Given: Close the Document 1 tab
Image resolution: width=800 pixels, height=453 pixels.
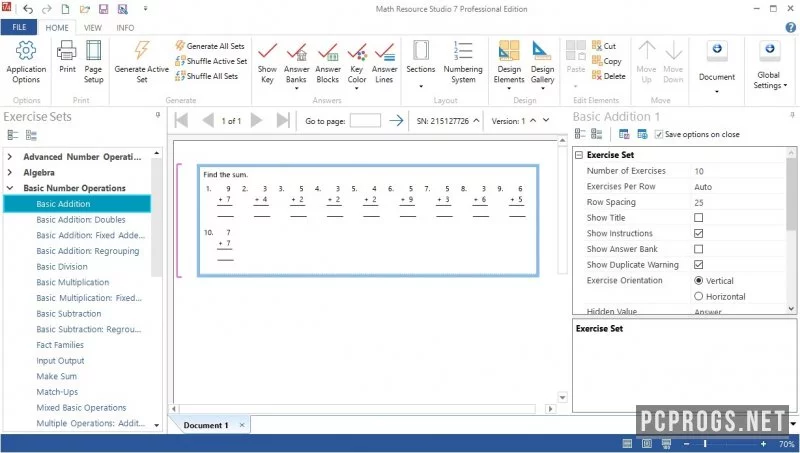Looking at the screenshot, I should tap(242, 425).
